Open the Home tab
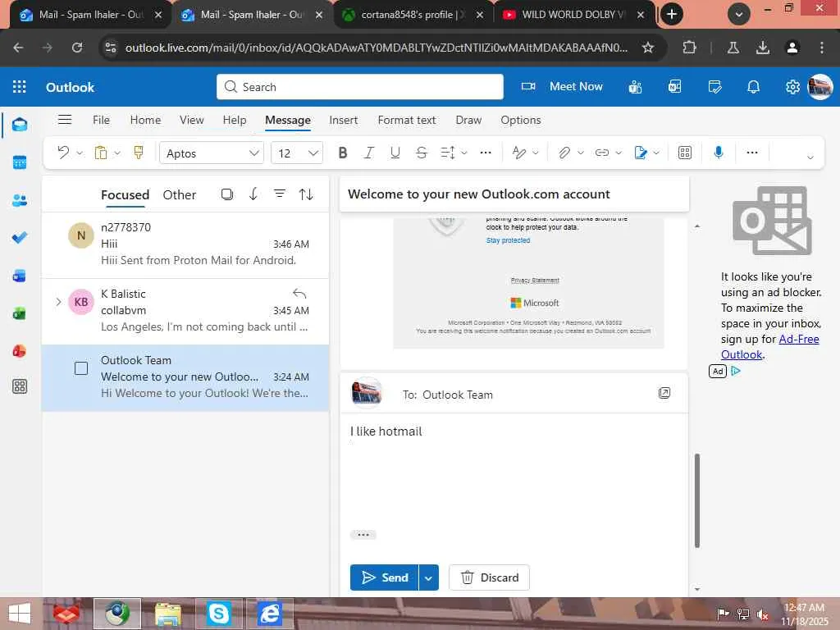Image resolution: width=840 pixels, height=630 pixels. click(x=145, y=120)
